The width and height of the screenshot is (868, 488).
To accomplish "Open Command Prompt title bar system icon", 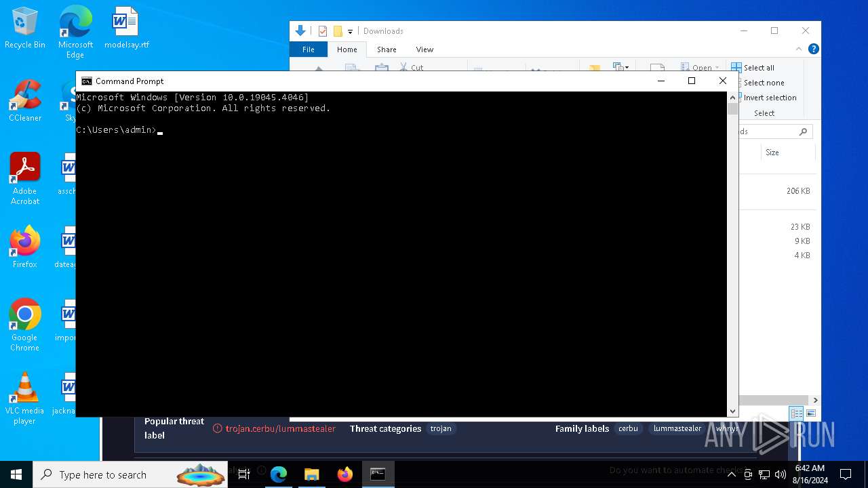I will click(87, 81).
